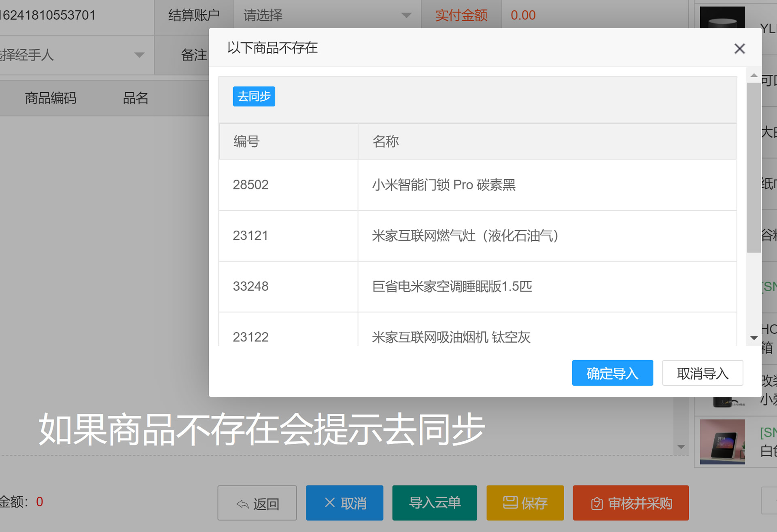Select row 小米智能门锁 Pro 碳素黑
777x532 pixels.
(x=444, y=185)
